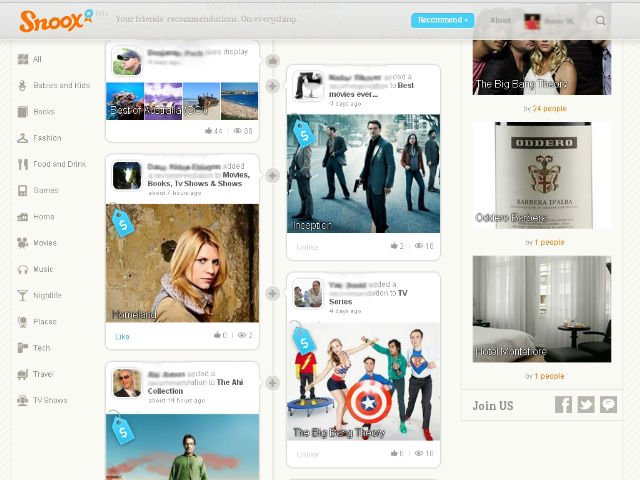The width and height of the screenshot is (640, 480).
Task: Select the Fashion category
Action: 39,138
